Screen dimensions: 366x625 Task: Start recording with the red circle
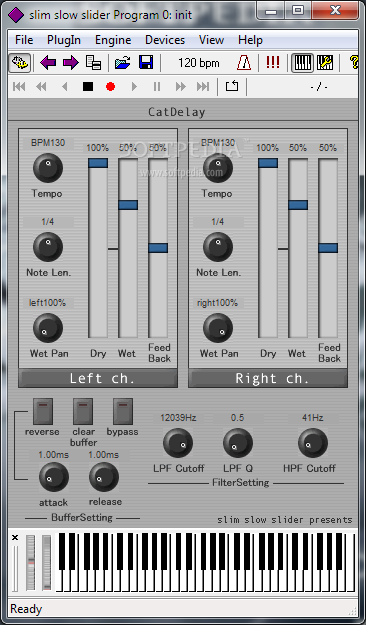coord(110,86)
